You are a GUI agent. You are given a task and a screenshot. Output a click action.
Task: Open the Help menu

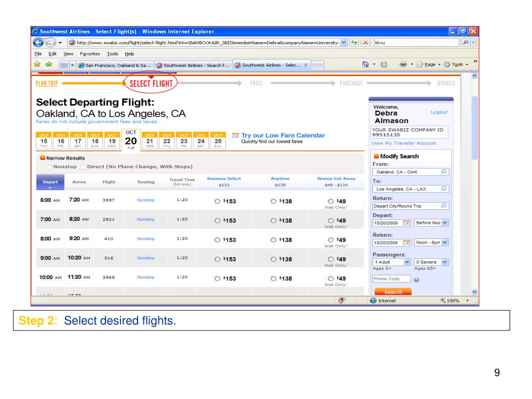(129, 54)
